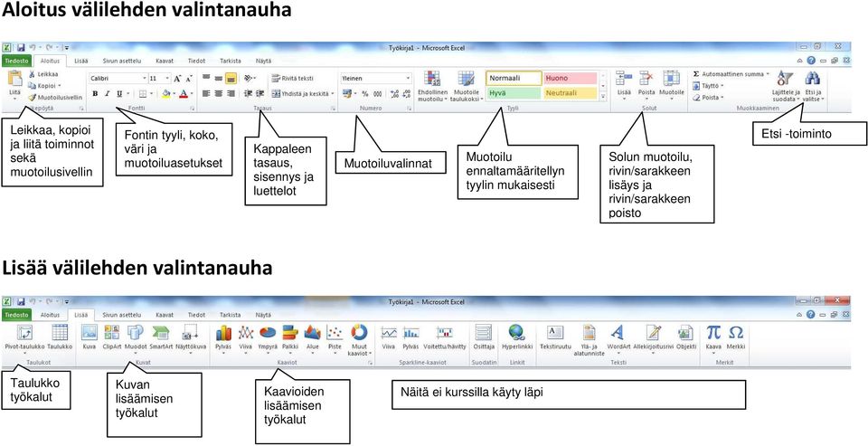Screen dimensions: 868x446
Task: Click the percent style icon
Action: pyautogui.click(x=364, y=93)
